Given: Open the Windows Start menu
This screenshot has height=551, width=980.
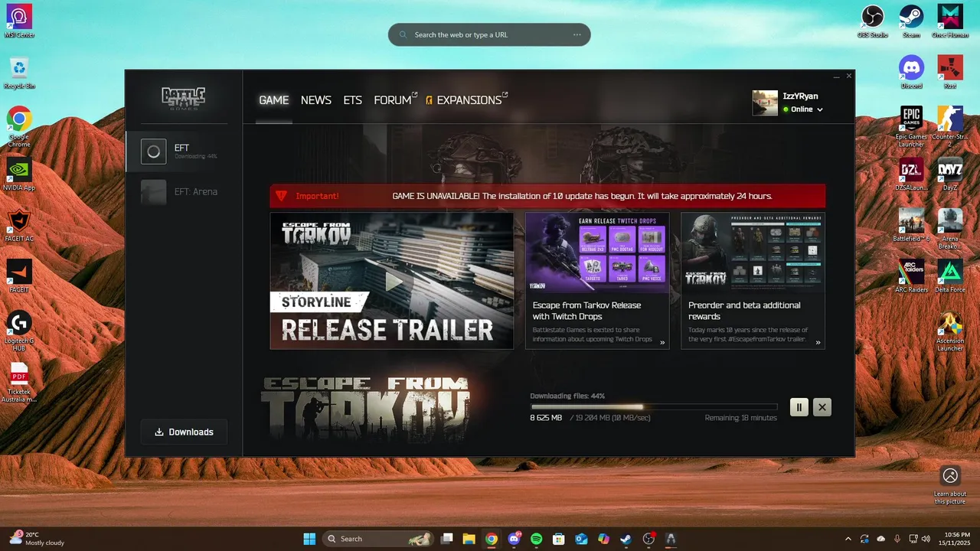Looking at the screenshot, I should pyautogui.click(x=309, y=539).
